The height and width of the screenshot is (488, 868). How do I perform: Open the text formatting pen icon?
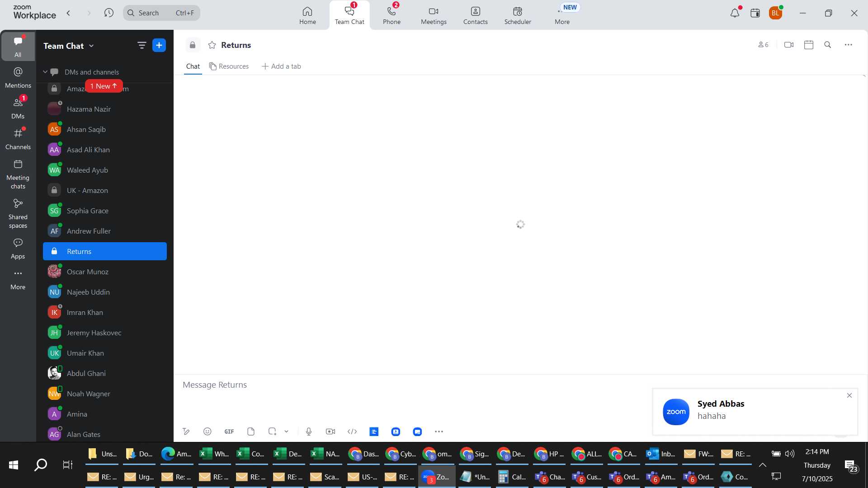pyautogui.click(x=186, y=432)
